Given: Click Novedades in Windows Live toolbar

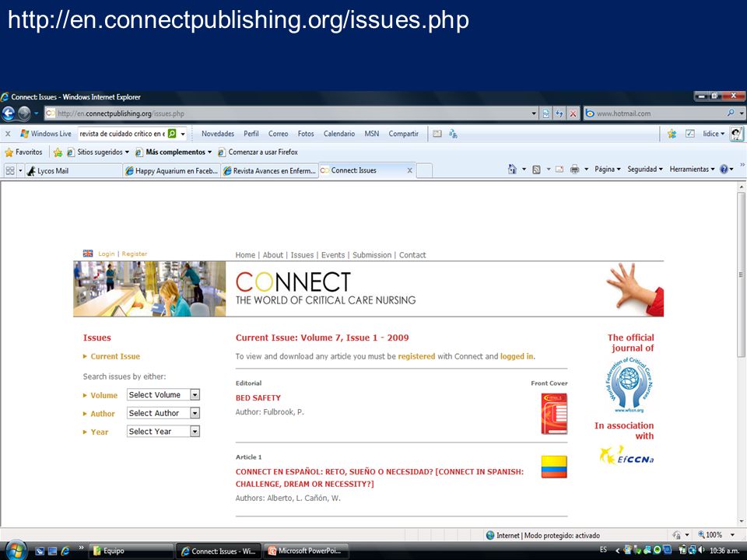Looking at the screenshot, I should (218, 134).
